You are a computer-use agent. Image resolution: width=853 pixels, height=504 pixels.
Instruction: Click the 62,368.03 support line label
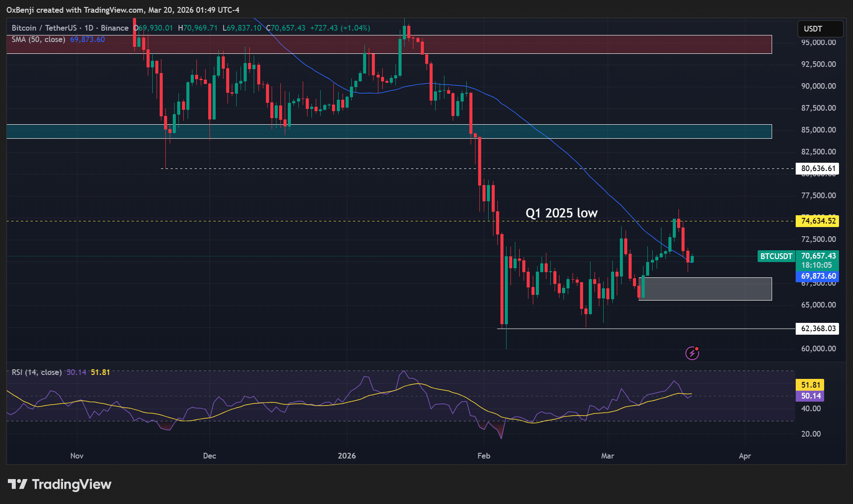817,329
